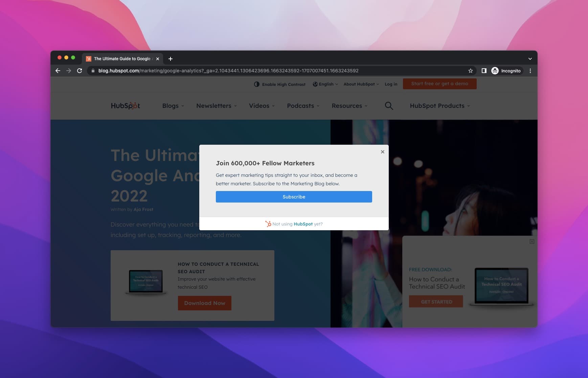
Task: Open the Podcasts menu
Action: (x=303, y=106)
